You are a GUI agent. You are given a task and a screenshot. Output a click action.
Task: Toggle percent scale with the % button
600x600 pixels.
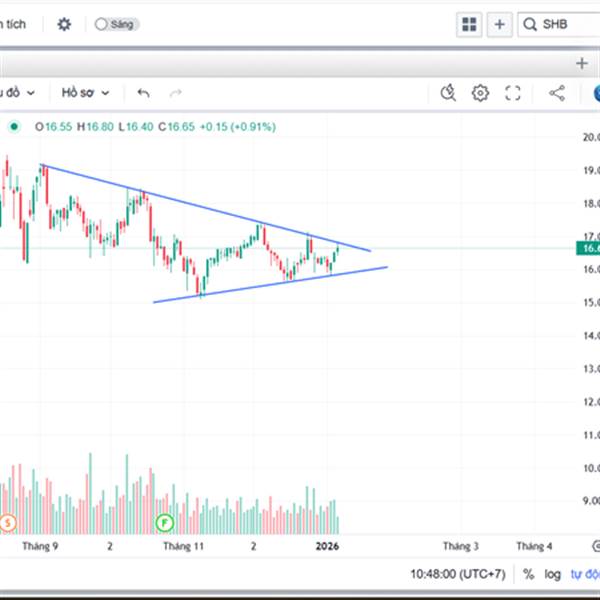pos(528,574)
